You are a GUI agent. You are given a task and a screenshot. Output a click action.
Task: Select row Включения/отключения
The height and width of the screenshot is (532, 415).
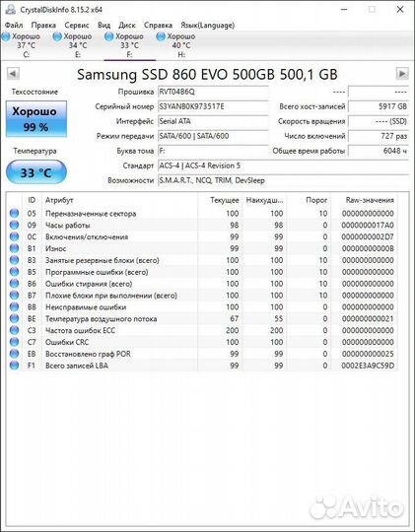(202, 236)
